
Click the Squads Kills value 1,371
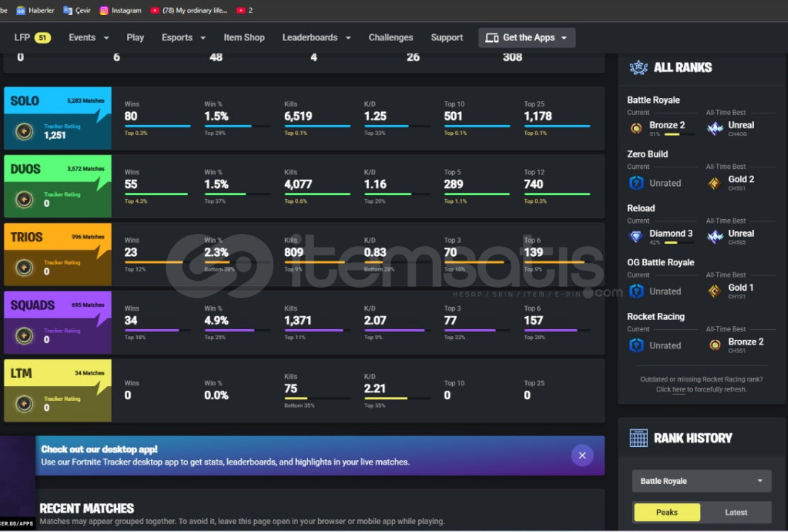297,321
